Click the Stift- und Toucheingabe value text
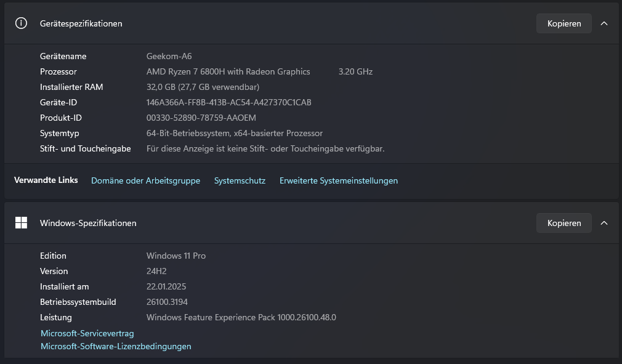Screen dimensions: 622x364 [x=265, y=148]
